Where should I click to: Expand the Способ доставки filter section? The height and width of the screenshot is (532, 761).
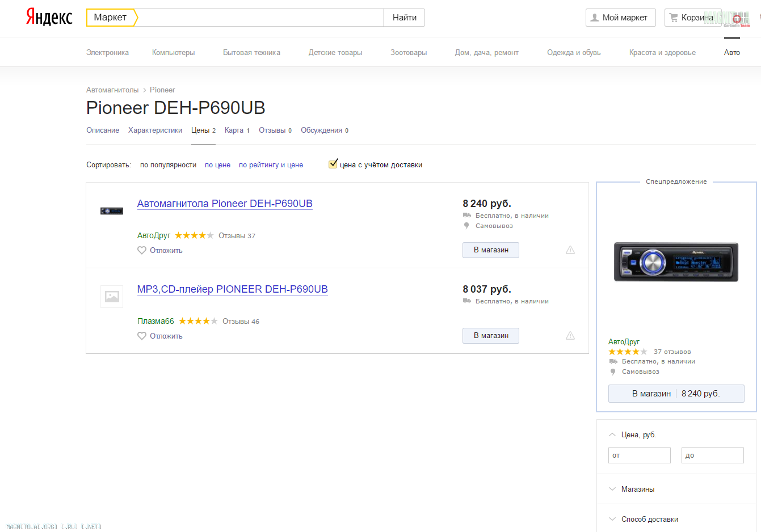click(612, 519)
